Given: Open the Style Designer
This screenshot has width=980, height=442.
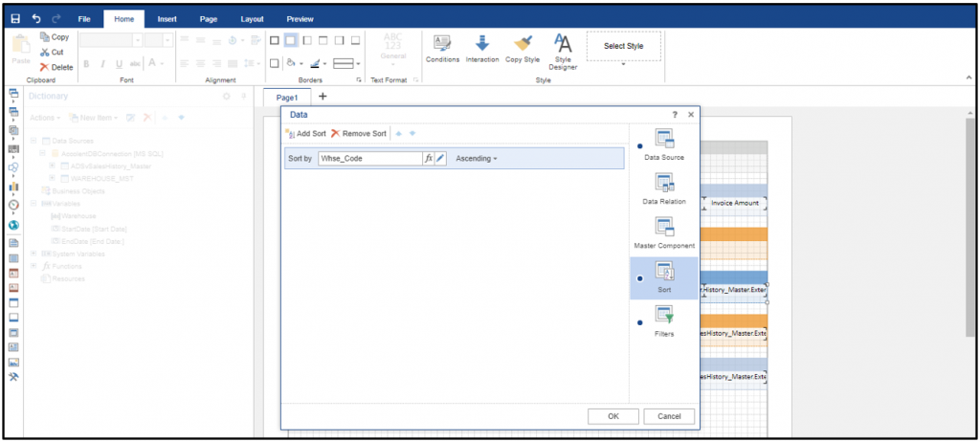Looking at the screenshot, I should 563,52.
